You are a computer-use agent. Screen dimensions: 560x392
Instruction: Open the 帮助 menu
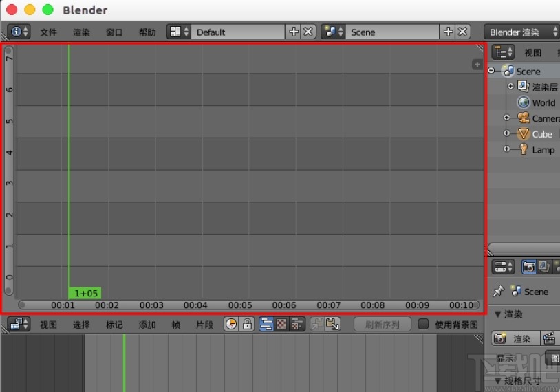[x=147, y=32]
